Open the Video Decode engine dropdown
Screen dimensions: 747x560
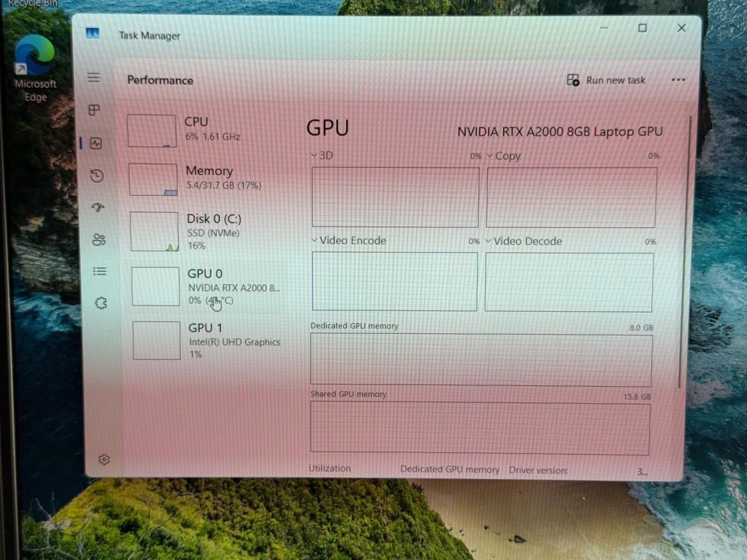point(523,241)
